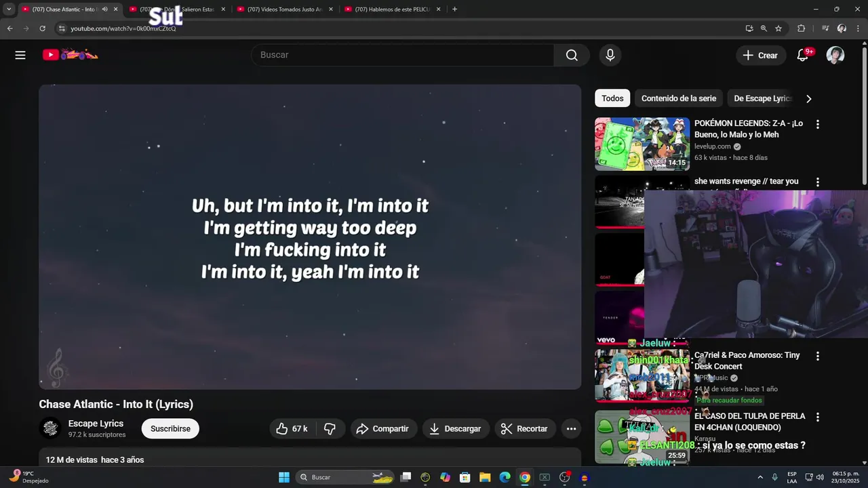
Task: Dislike the video
Action: (330, 428)
